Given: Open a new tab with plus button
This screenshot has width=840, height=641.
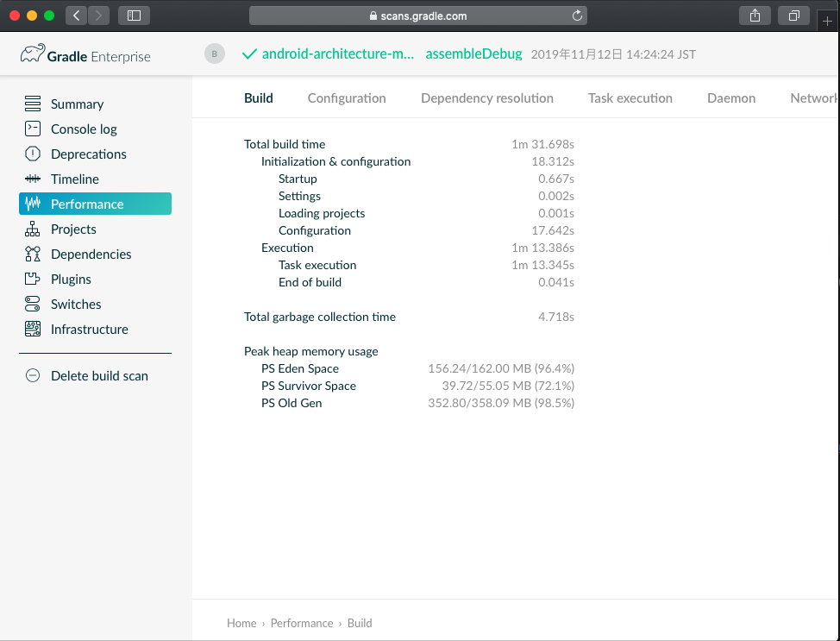Looking at the screenshot, I should [x=828, y=22].
